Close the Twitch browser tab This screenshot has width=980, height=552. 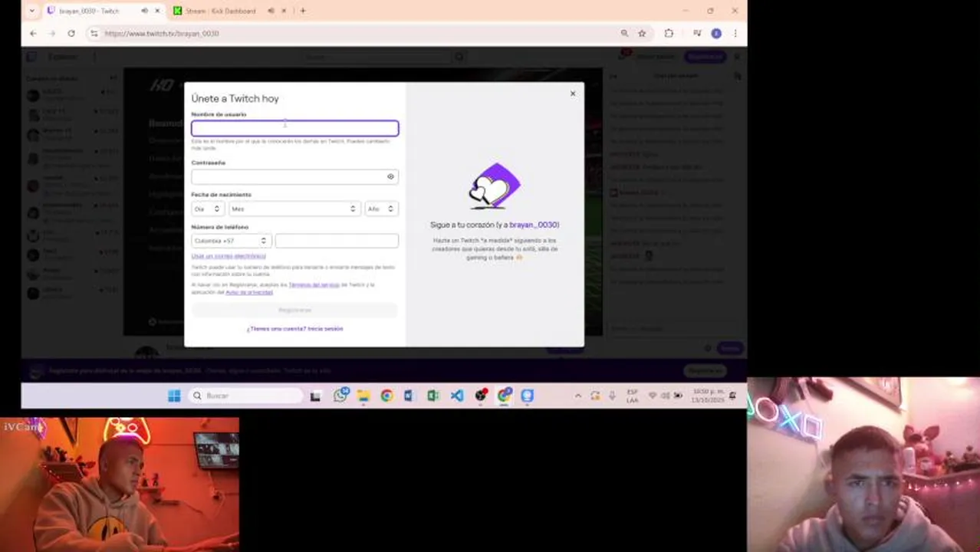point(157,11)
